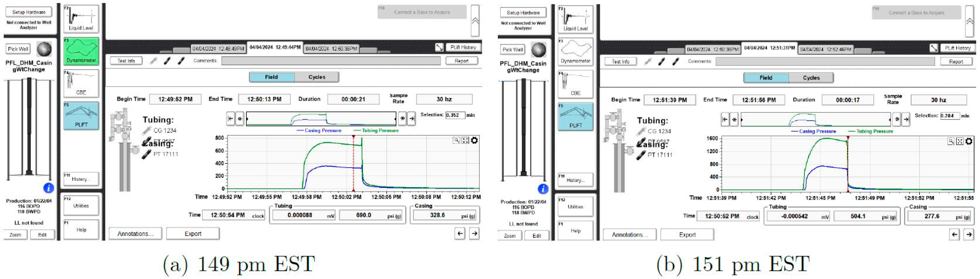Click red cursor marker on chart, right screenshot
Viewport: 980px width, 279px height.
click(x=848, y=164)
